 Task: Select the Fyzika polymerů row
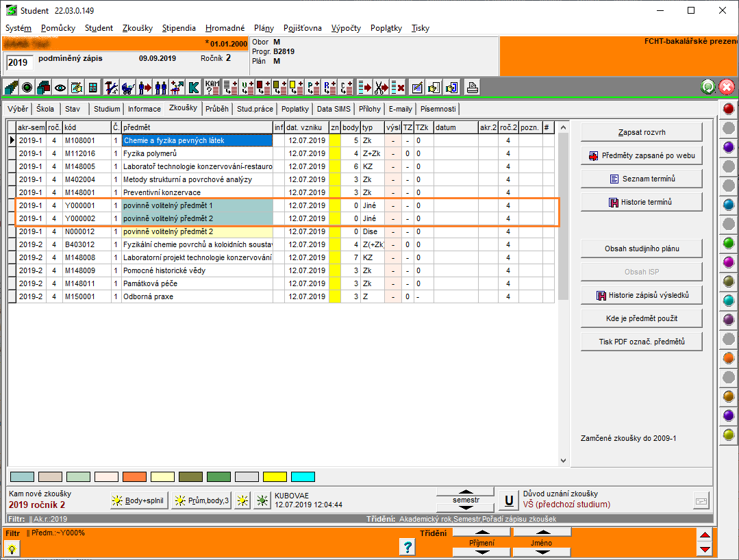(197, 153)
